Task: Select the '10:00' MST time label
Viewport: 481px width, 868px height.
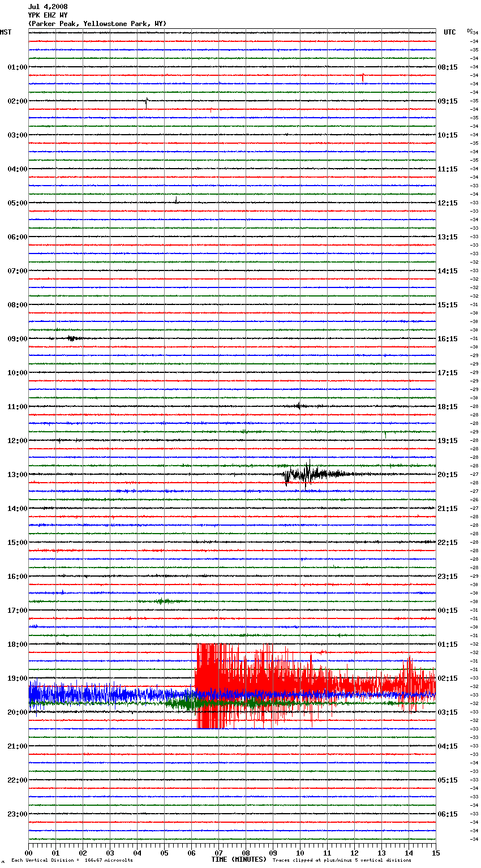Action: (x=18, y=373)
